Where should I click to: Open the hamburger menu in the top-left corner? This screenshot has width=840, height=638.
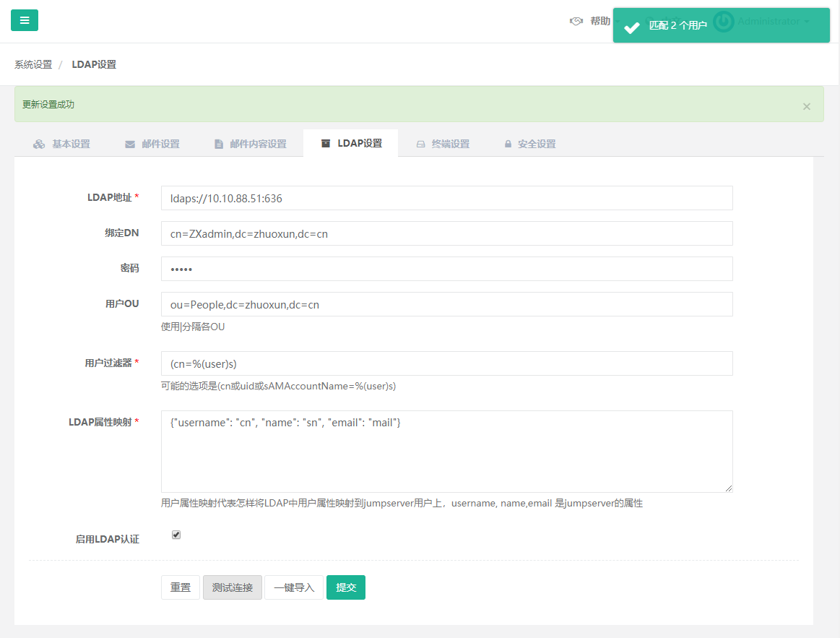[24, 20]
